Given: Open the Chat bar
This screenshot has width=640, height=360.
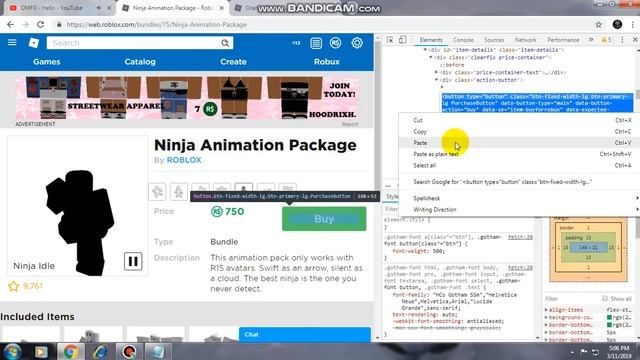Looking at the screenshot, I should pos(305,334).
